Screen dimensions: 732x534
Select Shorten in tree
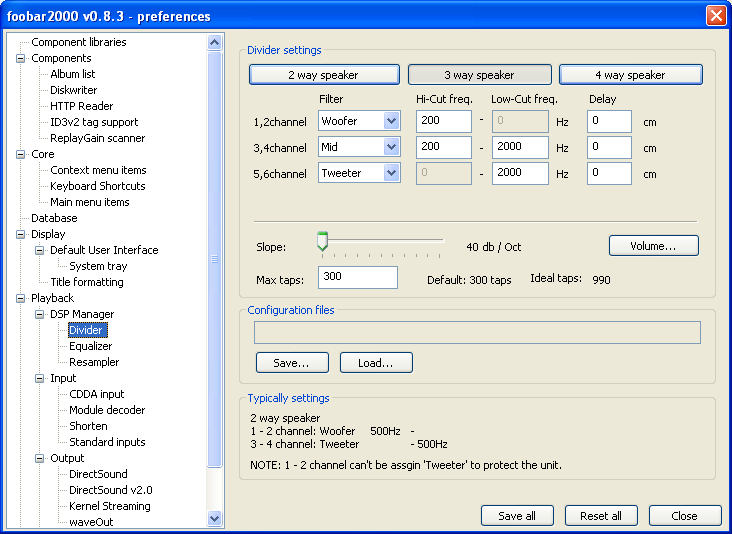(88, 426)
